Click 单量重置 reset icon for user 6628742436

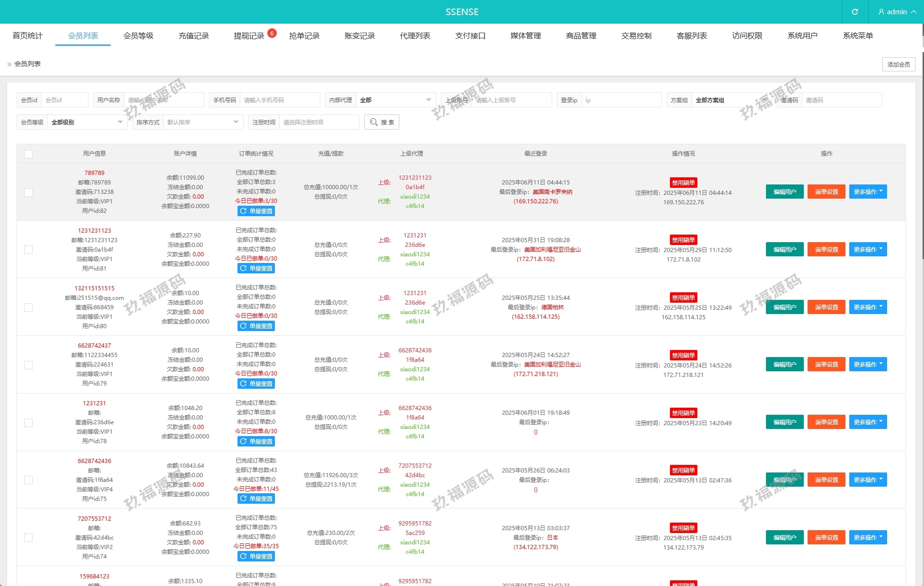pos(243,499)
